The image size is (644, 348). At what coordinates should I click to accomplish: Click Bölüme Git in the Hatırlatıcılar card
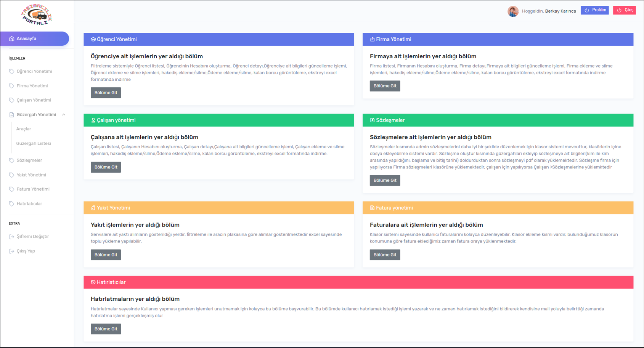(x=106, y=329)
